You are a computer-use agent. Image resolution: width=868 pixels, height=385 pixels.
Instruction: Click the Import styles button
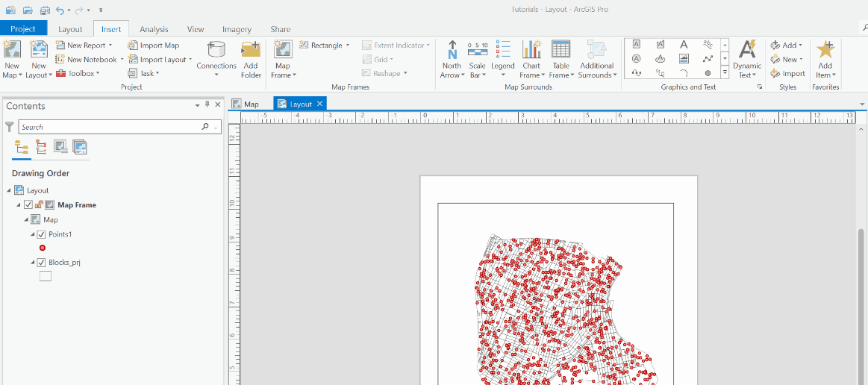(787, 73)
